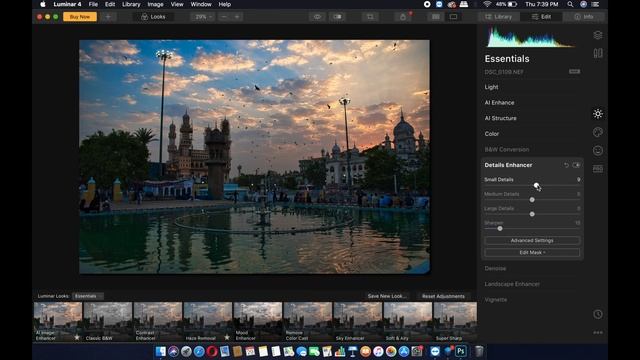
Task: Toggle favorite star on AI Image Enhancer
Action: click(x=77, y=337)
